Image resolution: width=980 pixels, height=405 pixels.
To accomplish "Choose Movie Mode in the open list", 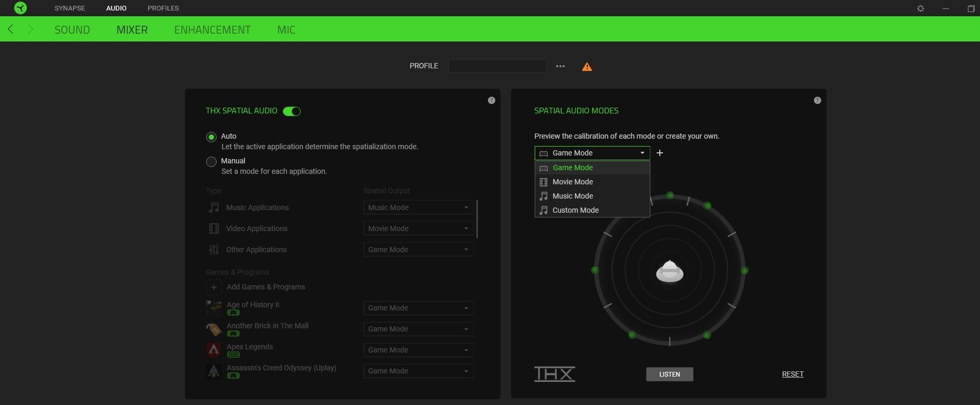I will [592, 182].
